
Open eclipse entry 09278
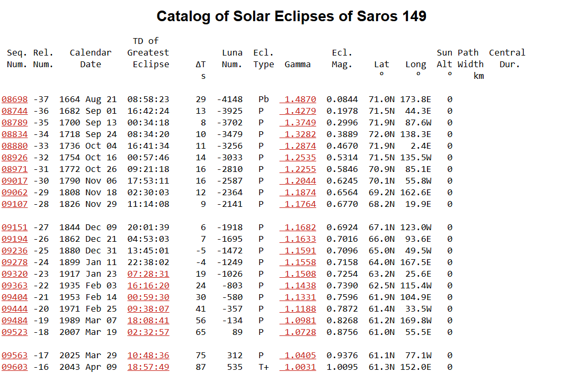coord(15,262)
